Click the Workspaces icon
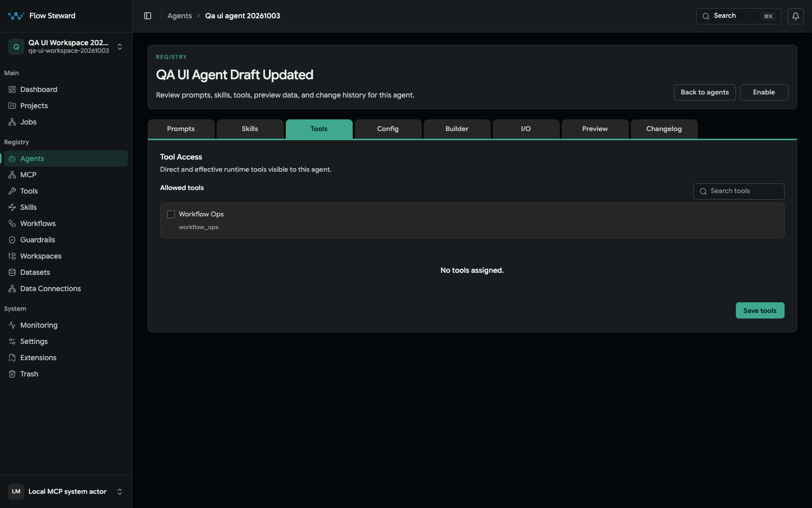 pyautogui.click(x=12, y=256)
